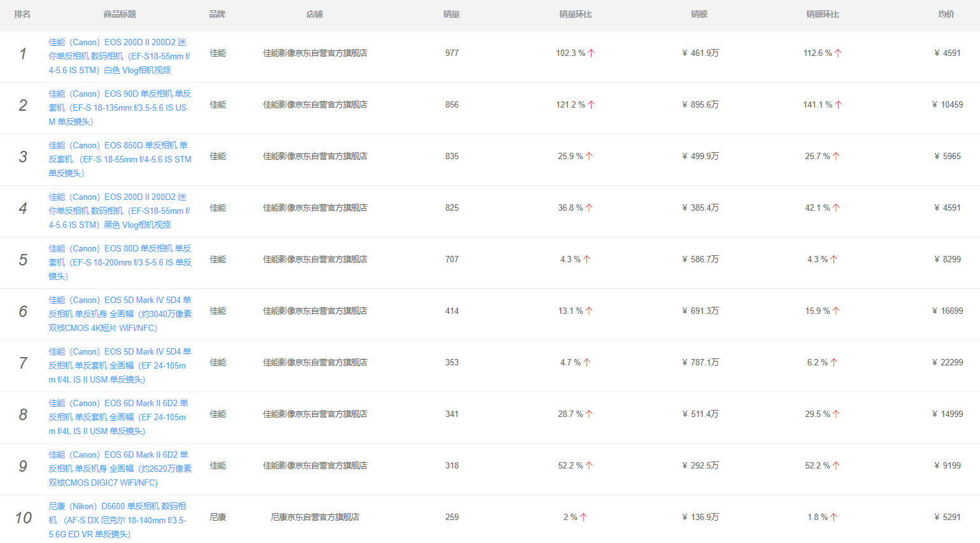Click the up arrow beside 36.8 %

[589, 208]
